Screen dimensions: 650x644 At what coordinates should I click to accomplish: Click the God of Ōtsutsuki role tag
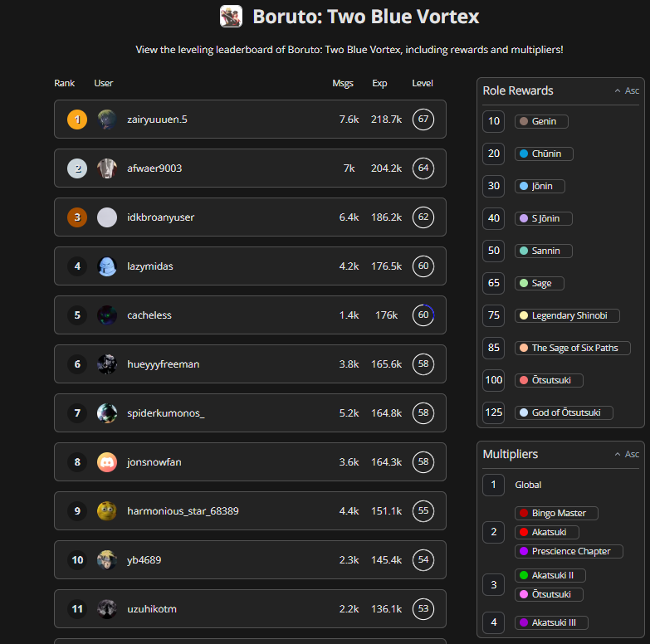[564, 412]
